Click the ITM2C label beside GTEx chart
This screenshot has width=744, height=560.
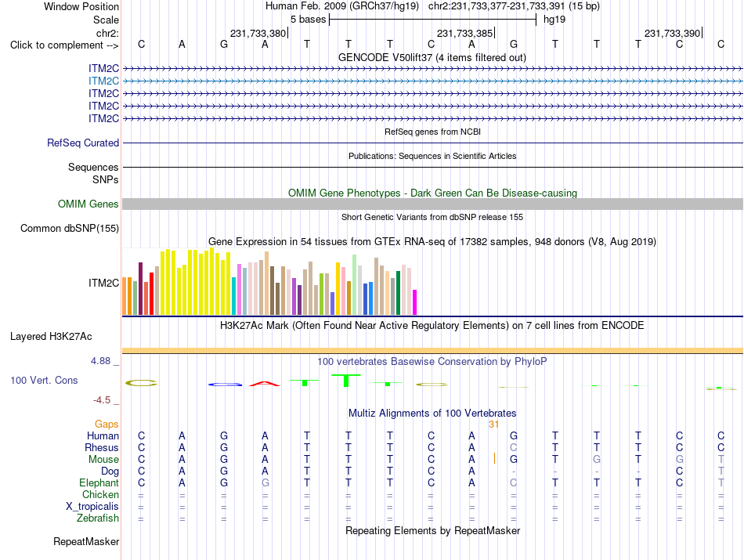(x=103, y=284)
